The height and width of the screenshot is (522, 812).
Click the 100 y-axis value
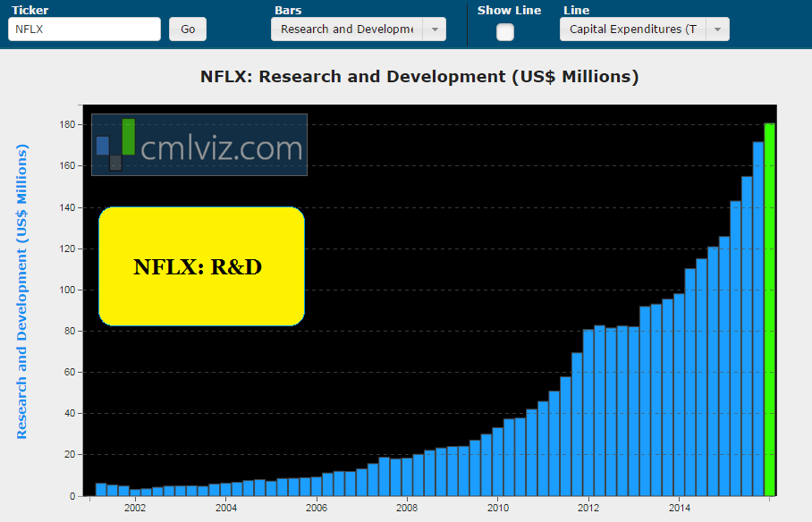[x=67, y=290]
